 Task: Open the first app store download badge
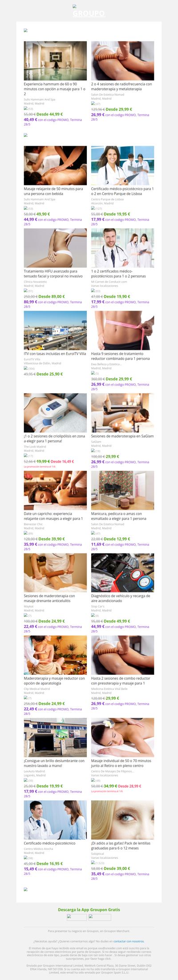[x=77, y=917]
